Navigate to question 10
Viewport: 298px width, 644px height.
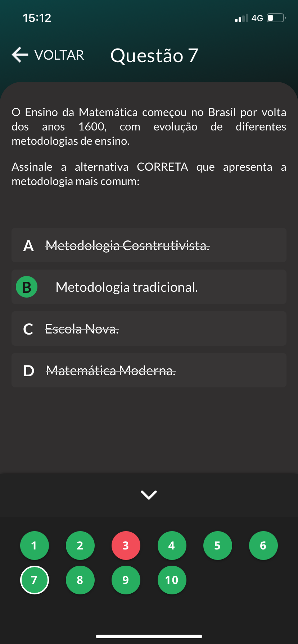[172, 580]
